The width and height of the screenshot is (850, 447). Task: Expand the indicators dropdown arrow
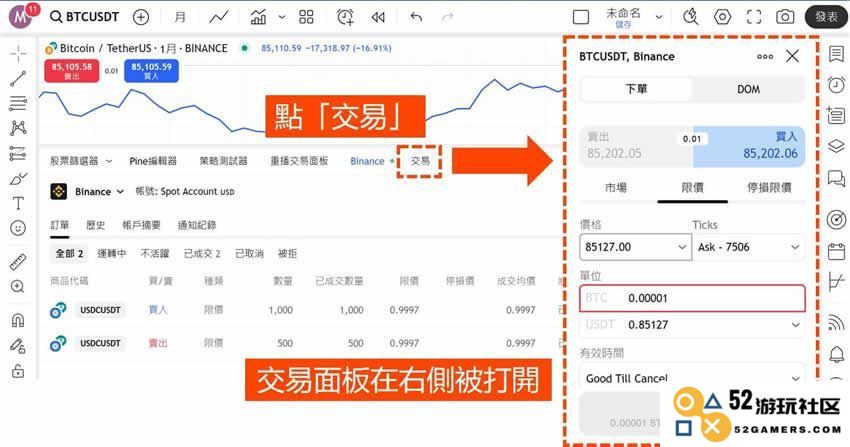[x=282, y=17]
